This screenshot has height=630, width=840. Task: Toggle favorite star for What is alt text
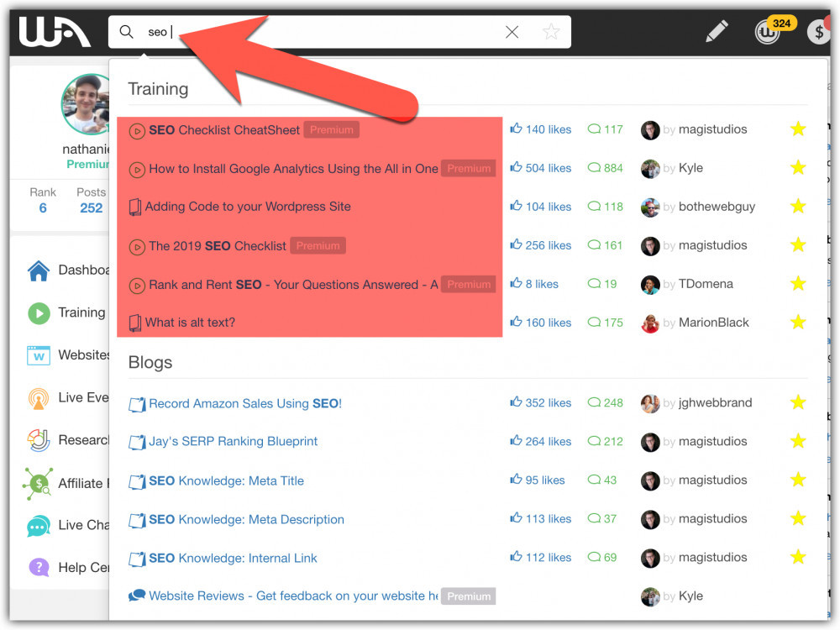click(x=798, y=322)
